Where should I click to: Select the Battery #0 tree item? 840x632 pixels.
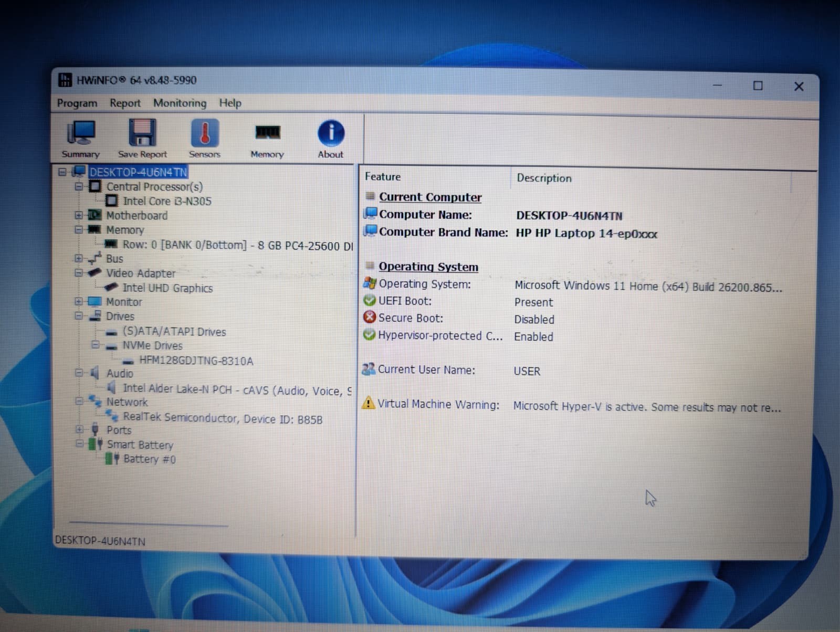[149, 459]
